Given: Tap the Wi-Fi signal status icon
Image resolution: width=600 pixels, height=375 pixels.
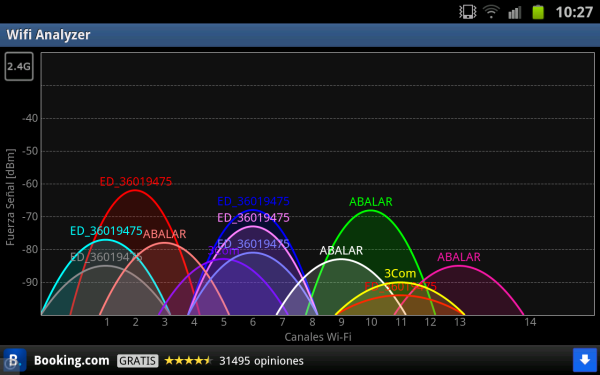Looking at the screenshot, I should point(491,12).
